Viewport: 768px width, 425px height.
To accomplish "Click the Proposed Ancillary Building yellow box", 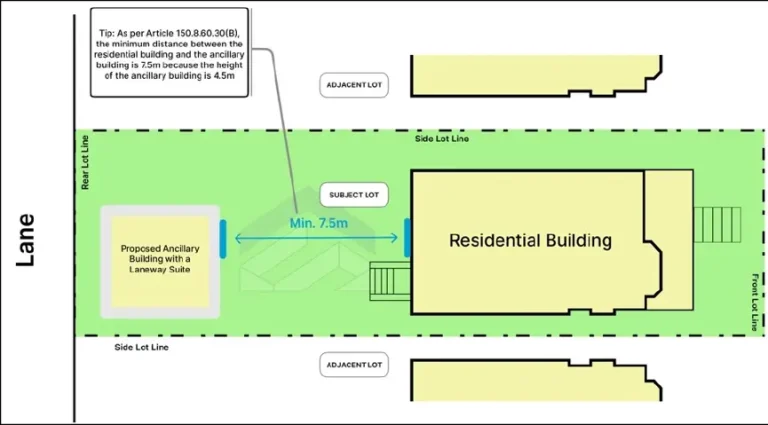I will [x=160, y=261].
